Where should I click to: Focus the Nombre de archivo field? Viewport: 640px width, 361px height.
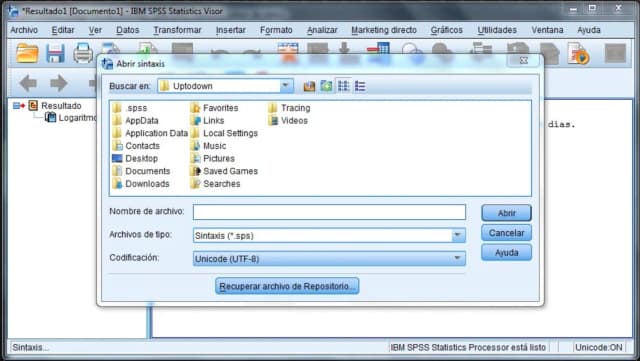coord(329,212)
